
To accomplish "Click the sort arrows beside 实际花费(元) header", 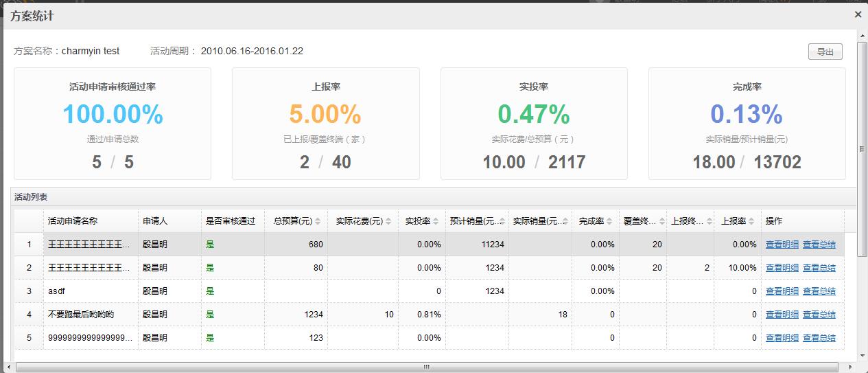I will coord(388,221).
